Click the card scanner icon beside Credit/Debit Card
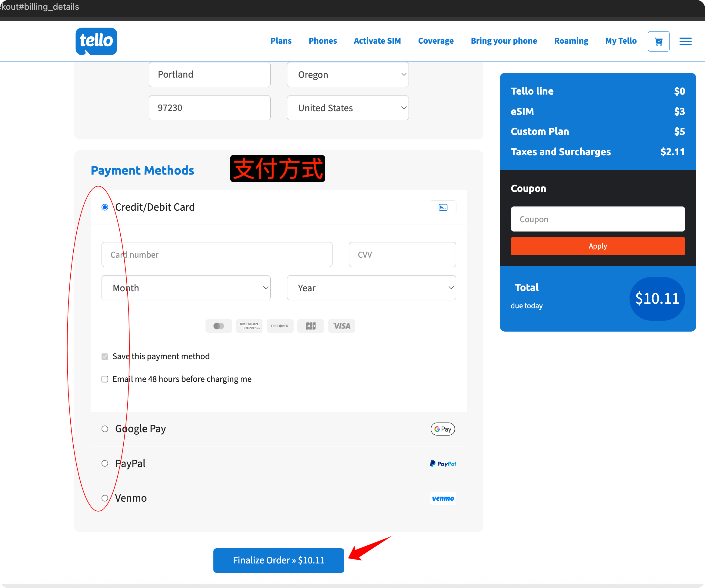Viewport: 705px width, 588px height. [x=443, y=207]
